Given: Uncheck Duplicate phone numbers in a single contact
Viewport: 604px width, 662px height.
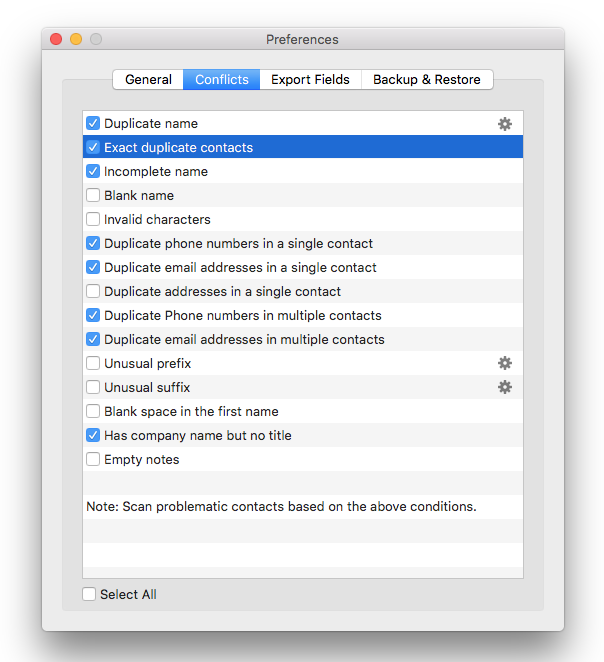Looking at the screenshot, I should [x=93, y=244].
